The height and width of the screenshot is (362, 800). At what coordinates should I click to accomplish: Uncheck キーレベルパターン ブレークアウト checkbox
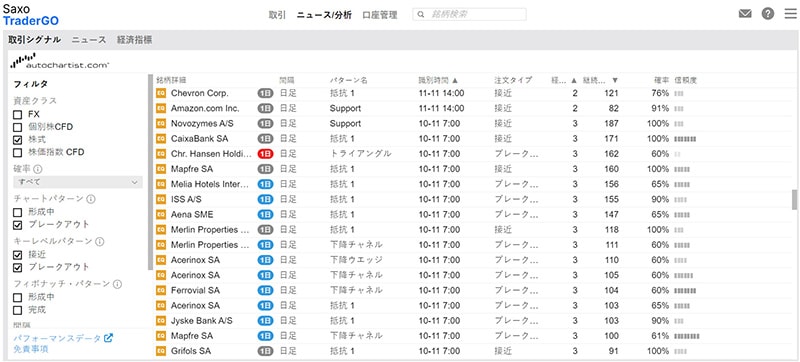coord(18,267)
